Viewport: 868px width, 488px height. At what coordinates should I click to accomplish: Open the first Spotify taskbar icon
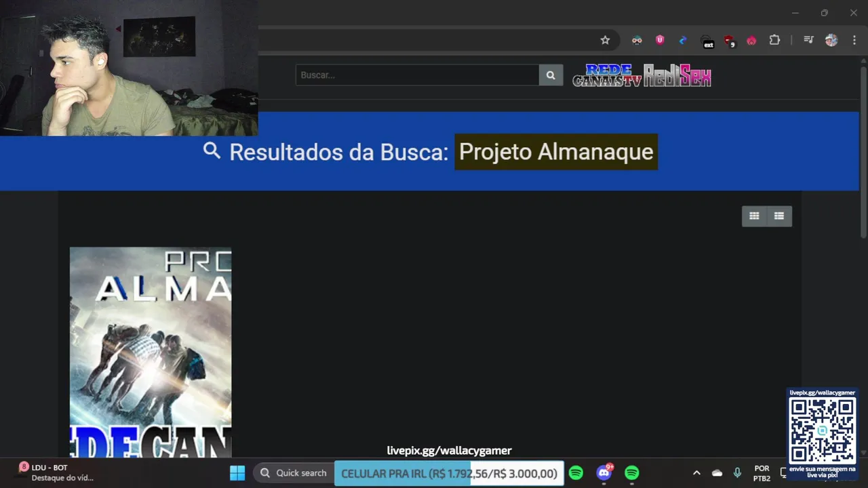(x=576, y=473)
